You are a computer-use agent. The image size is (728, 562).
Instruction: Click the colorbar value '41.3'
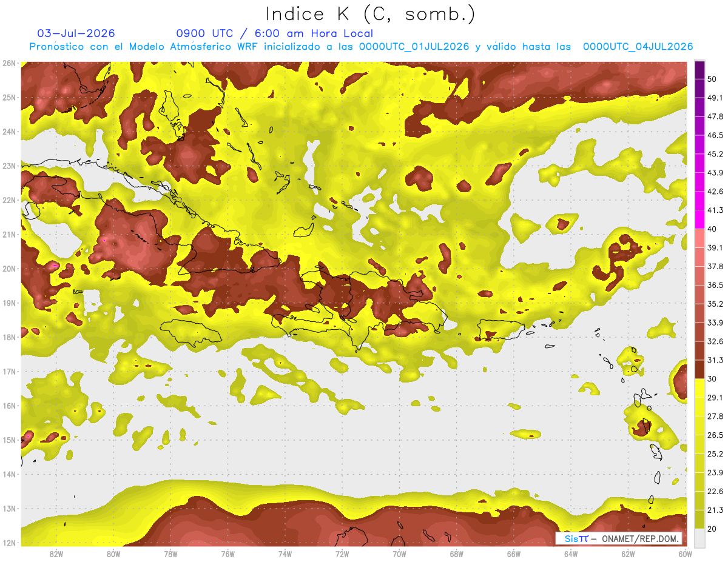point(715,210)
